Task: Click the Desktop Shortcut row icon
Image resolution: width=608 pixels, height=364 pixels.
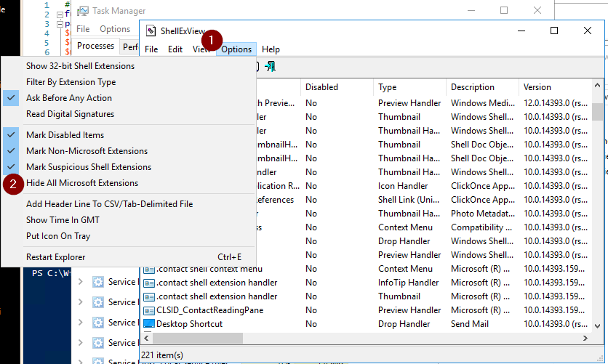Action: tap(149, 324)
